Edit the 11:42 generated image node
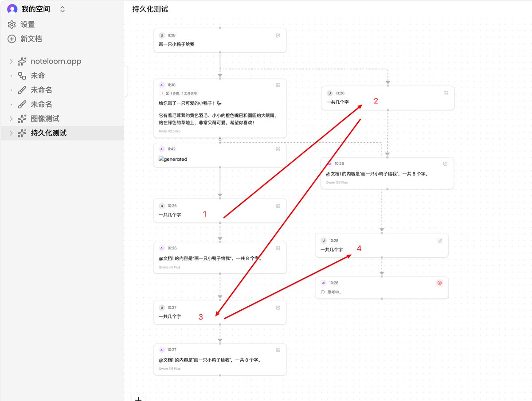 [278, 149]
